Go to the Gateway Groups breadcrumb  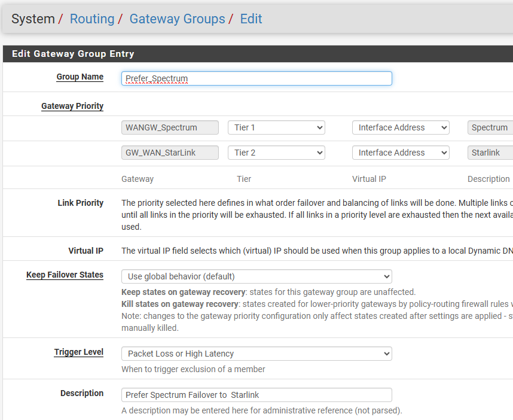click(177, 19)
